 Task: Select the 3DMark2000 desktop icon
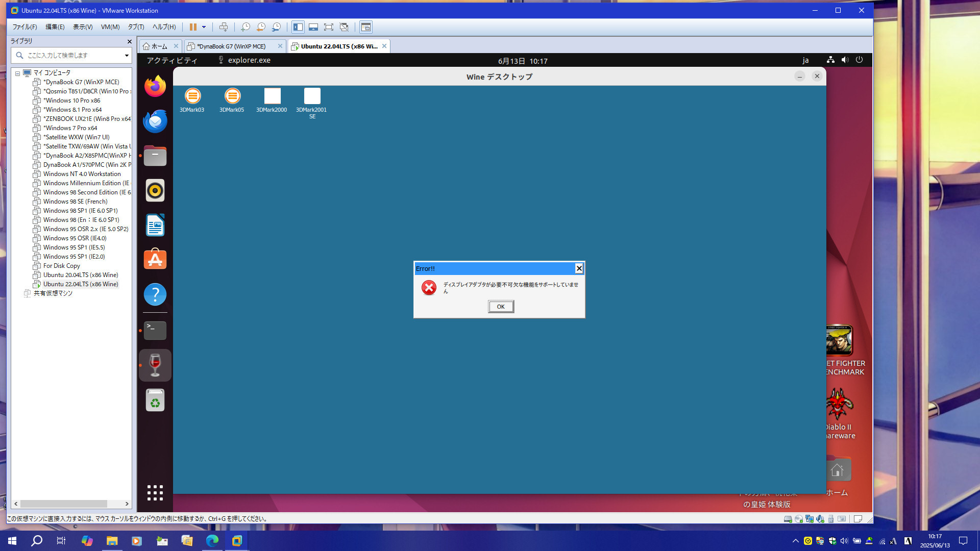click(272, 100)
